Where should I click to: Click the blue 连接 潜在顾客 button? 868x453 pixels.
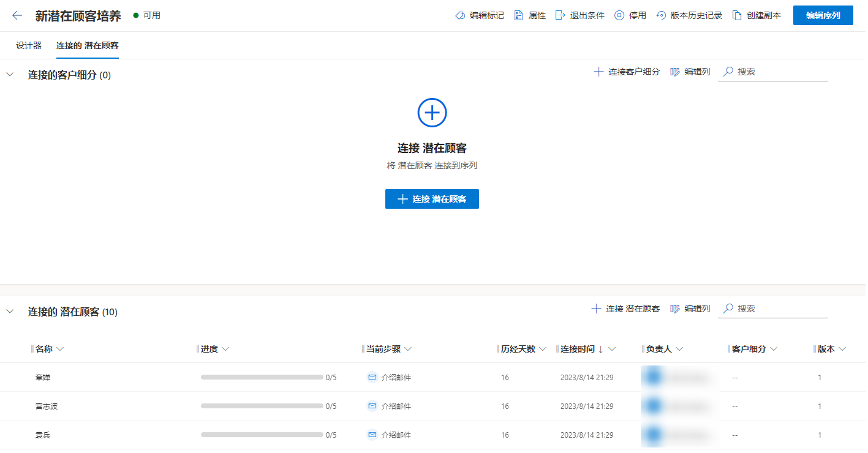[x=432, y=199]
